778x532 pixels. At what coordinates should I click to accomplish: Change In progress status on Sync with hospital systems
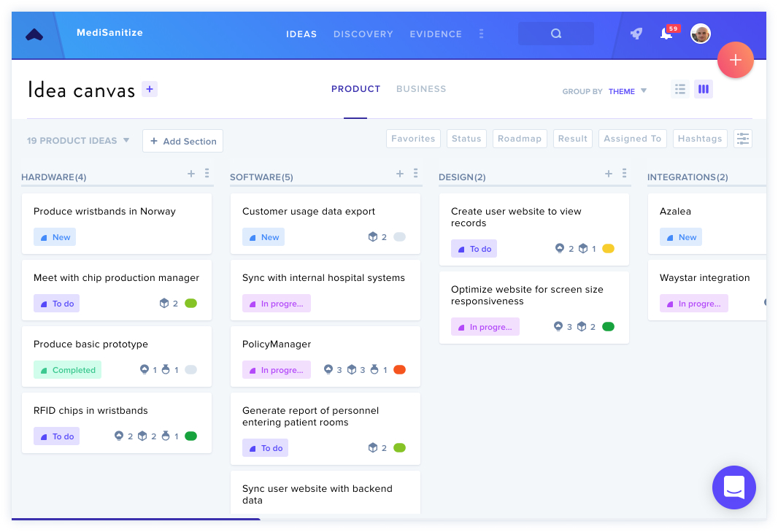(277, 304)
